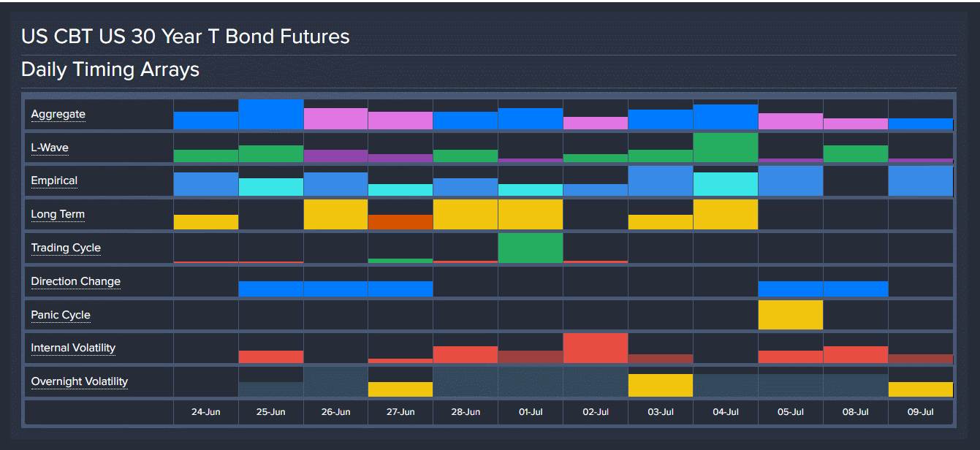This screenshot has height=450, width=980.
Task: Click the 24-Jun date column header
Action: pos(205,412)
